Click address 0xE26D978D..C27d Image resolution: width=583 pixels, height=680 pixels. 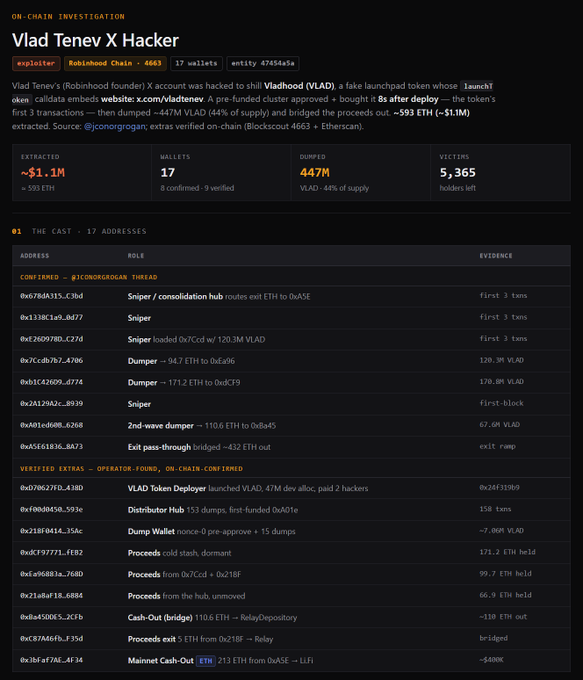(52, 339)
